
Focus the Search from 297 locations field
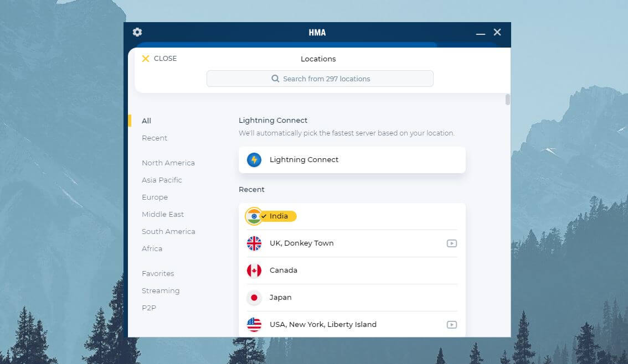(x=320, y=79)
